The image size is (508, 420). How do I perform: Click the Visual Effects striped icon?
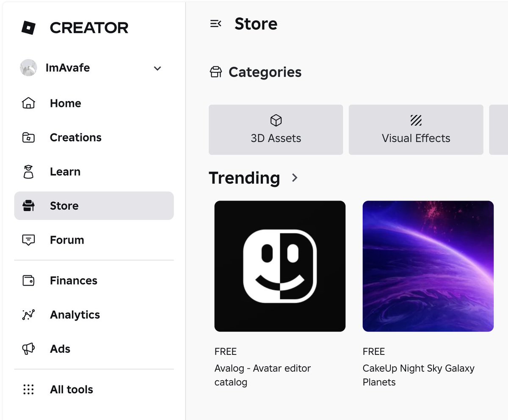coord(416,121)
